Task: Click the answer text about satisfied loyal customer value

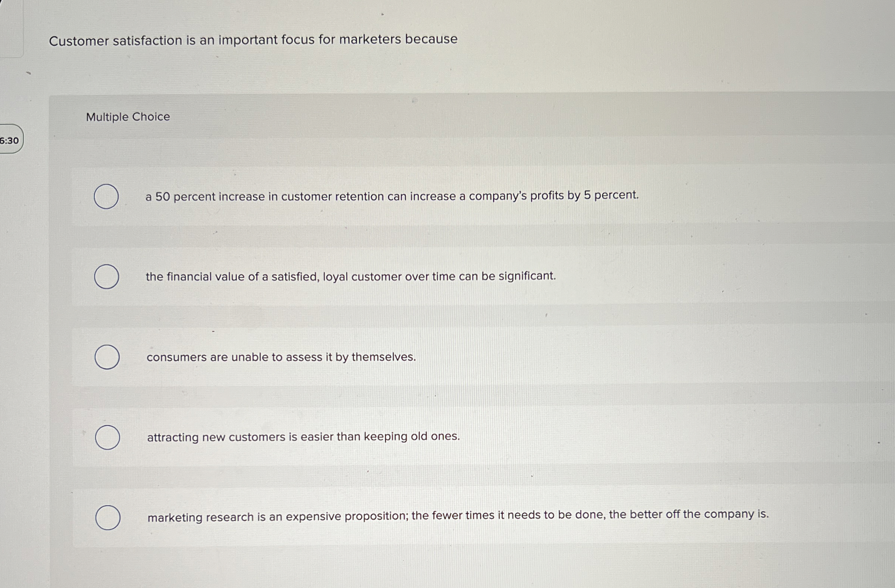Action: tap(351, 277)
